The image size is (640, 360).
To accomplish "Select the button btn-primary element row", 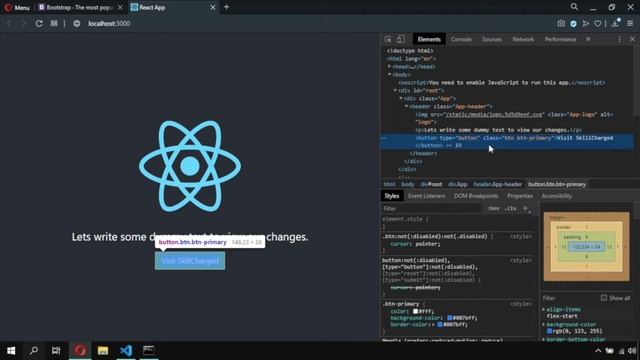I will (x=507, y=142).
